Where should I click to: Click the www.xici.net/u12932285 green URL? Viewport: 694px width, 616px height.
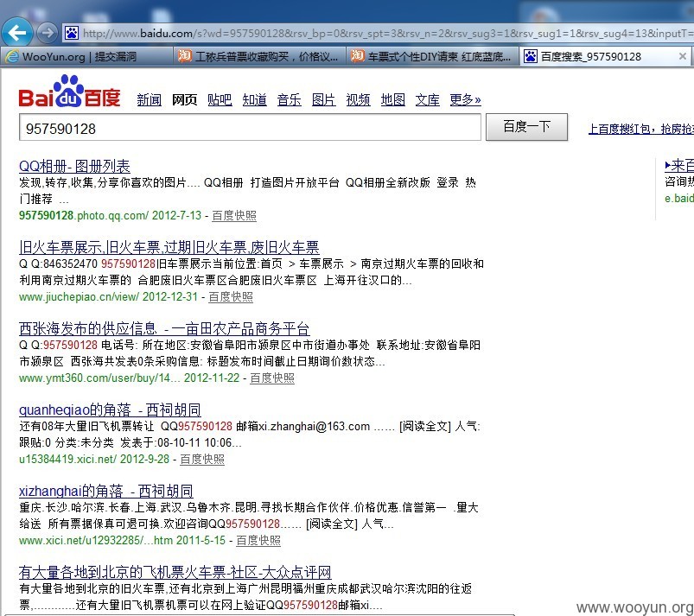[x=96, y=540]
